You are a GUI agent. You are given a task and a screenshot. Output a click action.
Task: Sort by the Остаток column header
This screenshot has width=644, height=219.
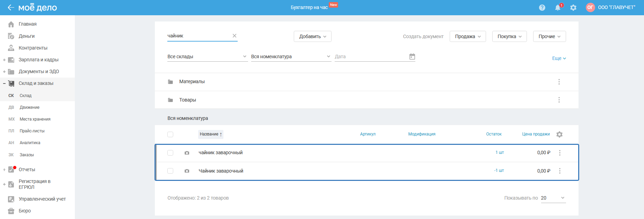[x=494, y=134]
